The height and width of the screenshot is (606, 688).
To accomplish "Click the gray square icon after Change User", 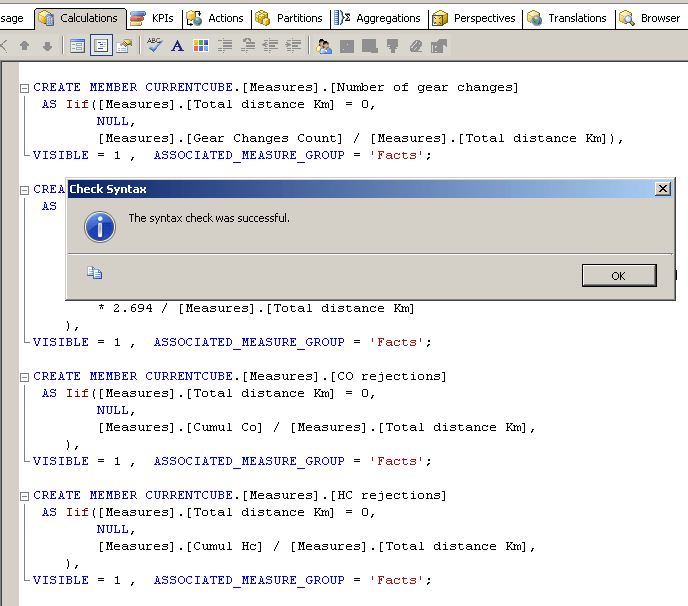I will (347, 46).
